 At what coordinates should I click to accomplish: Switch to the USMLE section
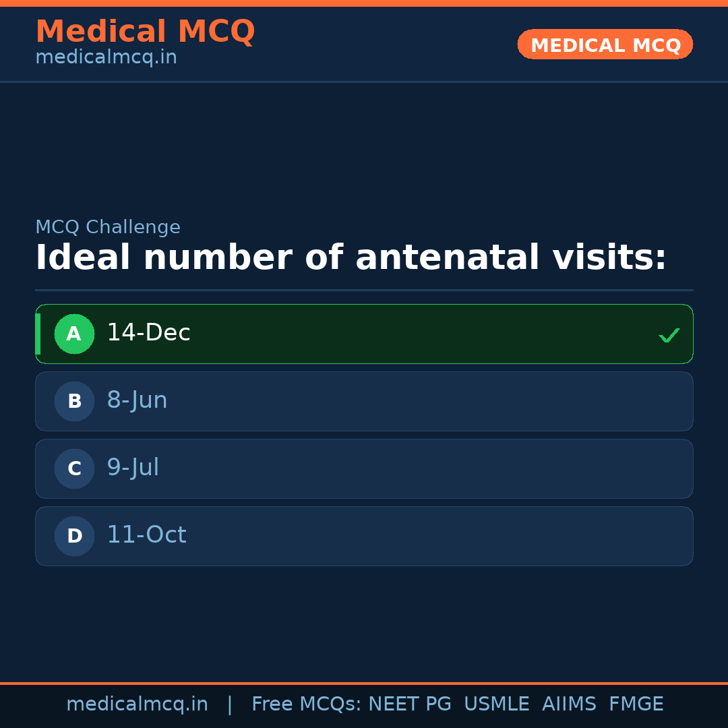coord(497,704)
